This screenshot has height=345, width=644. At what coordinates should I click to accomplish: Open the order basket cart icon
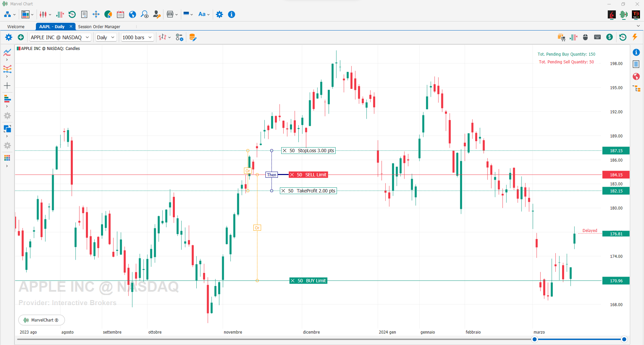[x=561, y=37]
